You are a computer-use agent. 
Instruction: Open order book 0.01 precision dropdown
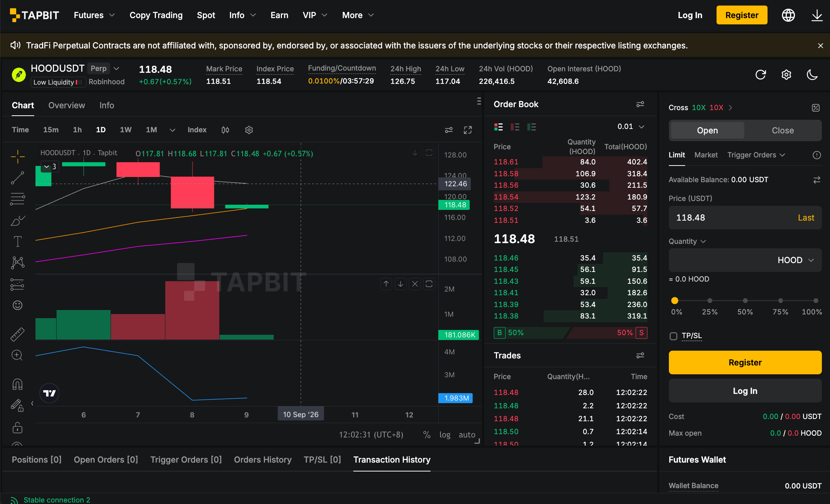click(631, 126)
